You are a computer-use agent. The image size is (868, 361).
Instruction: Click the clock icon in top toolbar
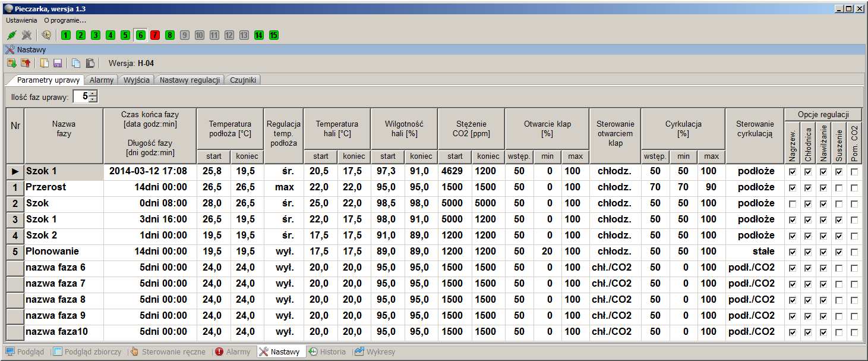46,35
